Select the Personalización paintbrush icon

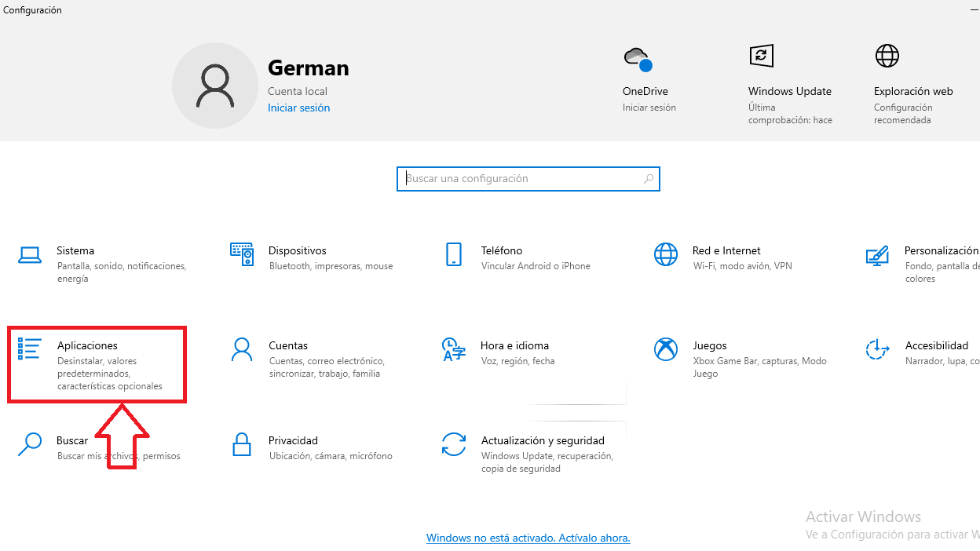[877, 255]
